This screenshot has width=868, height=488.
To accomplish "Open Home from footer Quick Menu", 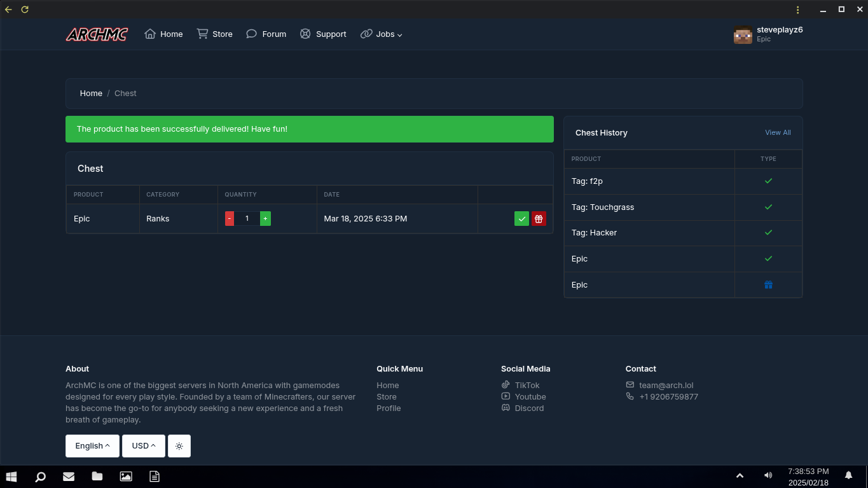I will click(387, 386).
